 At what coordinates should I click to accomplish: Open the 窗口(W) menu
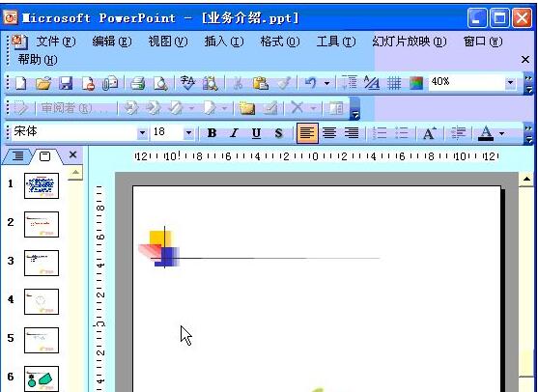(483, 42)
